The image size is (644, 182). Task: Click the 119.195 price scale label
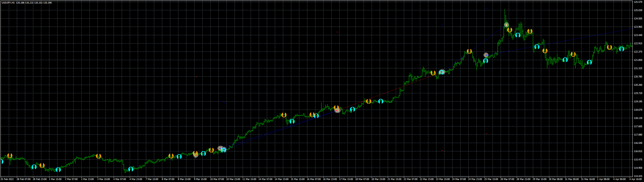[x=638, y=101]
